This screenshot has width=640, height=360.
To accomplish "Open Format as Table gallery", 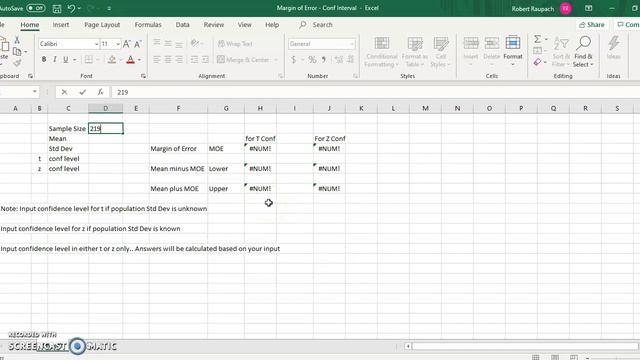I will click(415, 52).
